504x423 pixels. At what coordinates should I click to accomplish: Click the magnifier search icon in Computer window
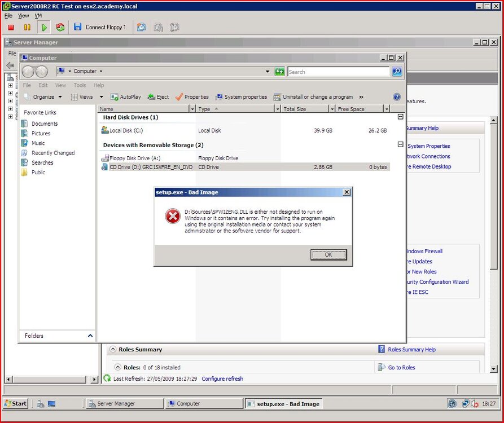[397, 72]
